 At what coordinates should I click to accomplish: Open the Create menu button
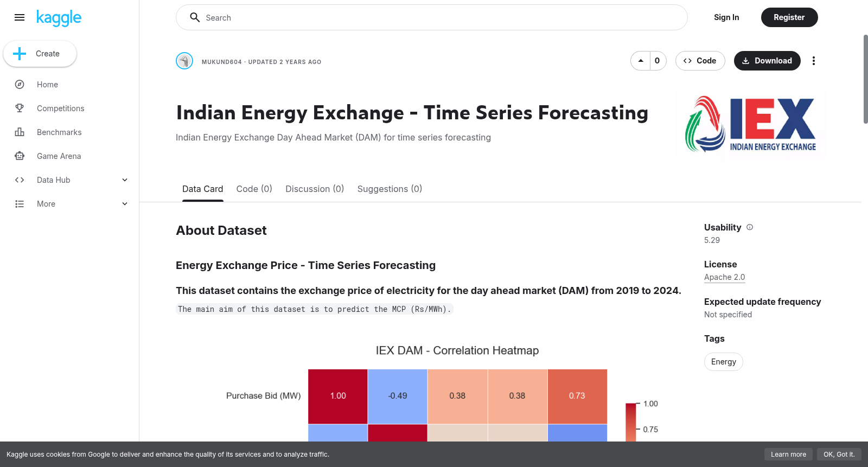coord(40,54)
